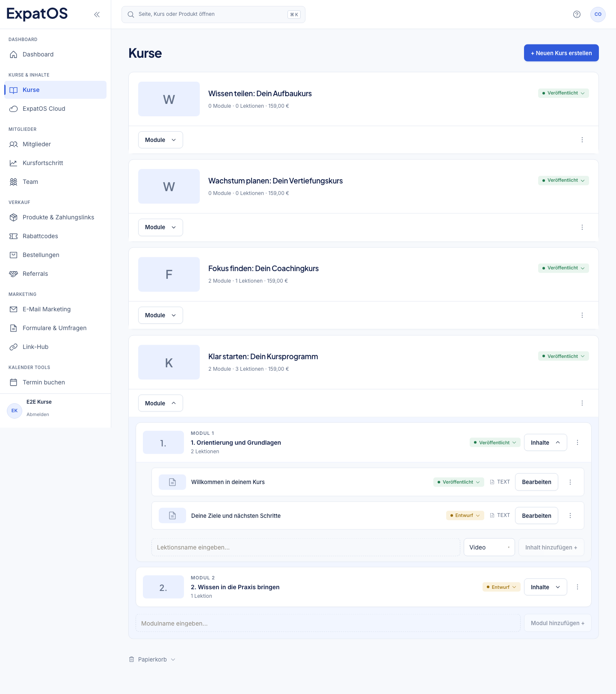This screenshot has height=694, width=616.
Task: Navigate to E-Mail Marketing
Action: (x=55, y=309)
